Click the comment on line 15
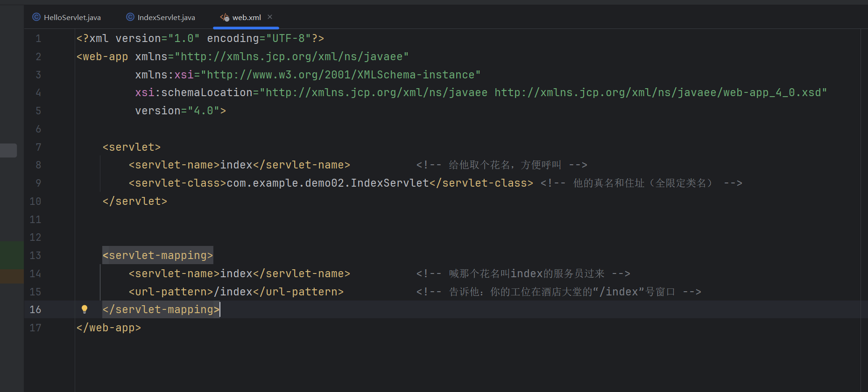This screenshot has width=868, height=392. [559, 292]
